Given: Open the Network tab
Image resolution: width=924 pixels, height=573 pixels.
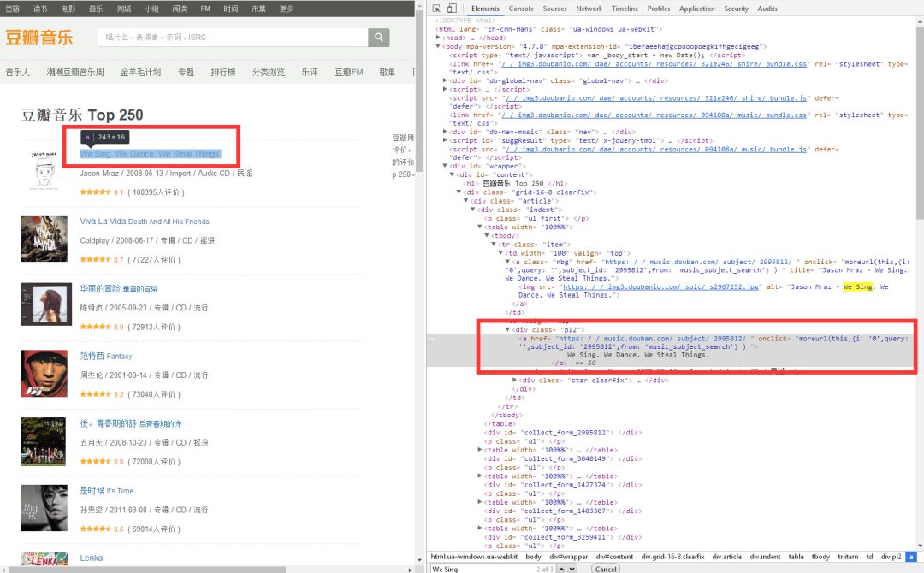Looking at the screenshot, I should tap(589, 9).
